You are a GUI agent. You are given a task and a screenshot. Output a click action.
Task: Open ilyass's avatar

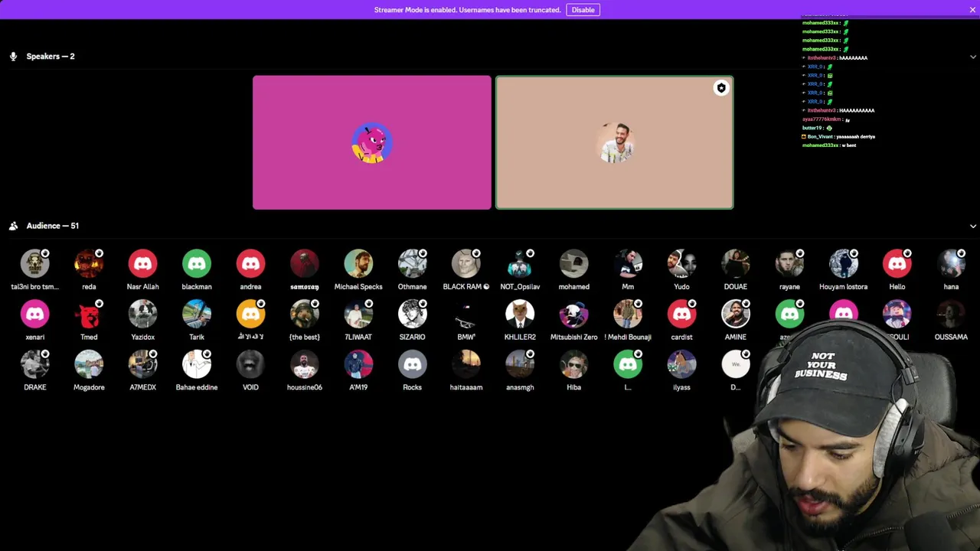(x=681, y=365)
